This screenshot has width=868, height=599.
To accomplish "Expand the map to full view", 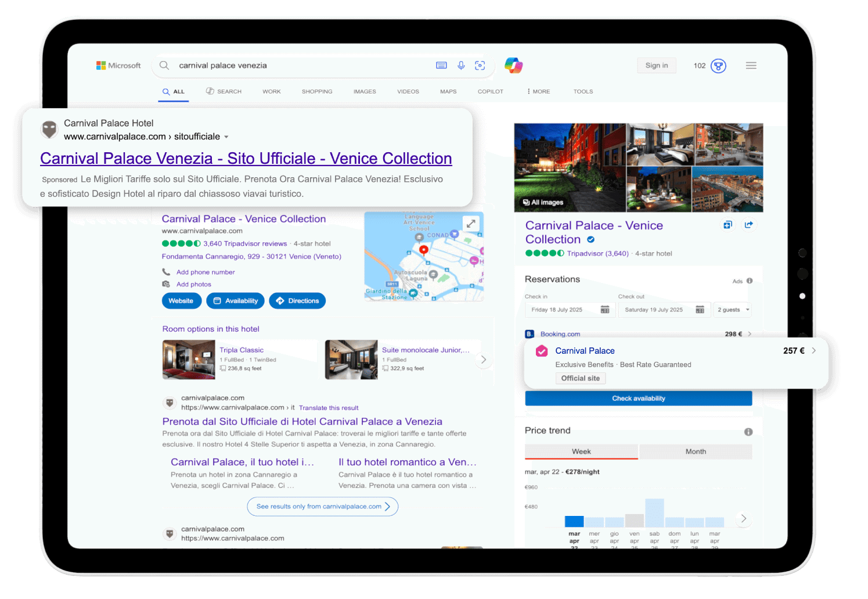I will pos(471,223).
